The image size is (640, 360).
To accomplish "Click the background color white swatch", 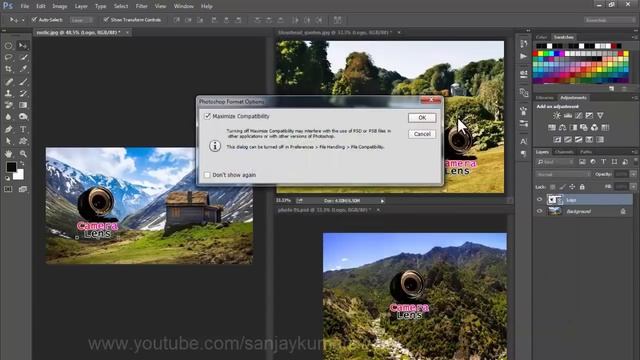I will 19,175.
